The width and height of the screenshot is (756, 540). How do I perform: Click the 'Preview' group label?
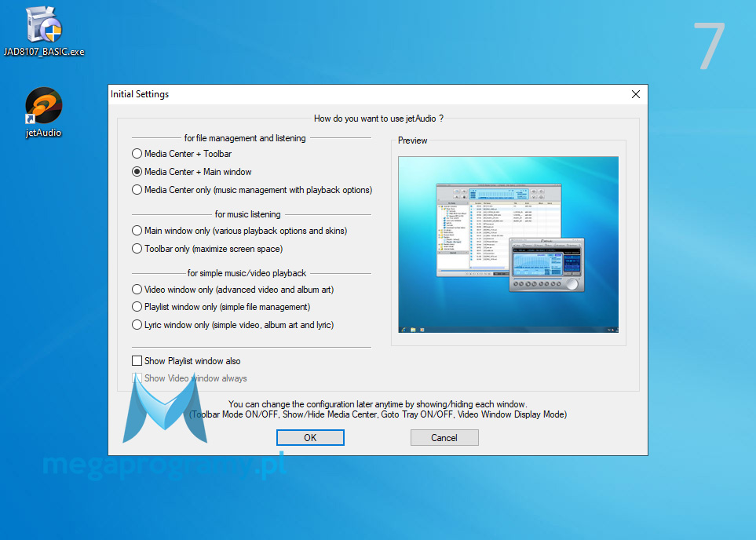(413, 140)
